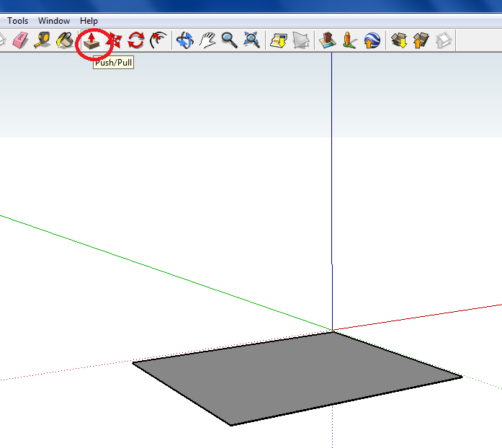Choose the Rotate tool

(x=136, y=40)
